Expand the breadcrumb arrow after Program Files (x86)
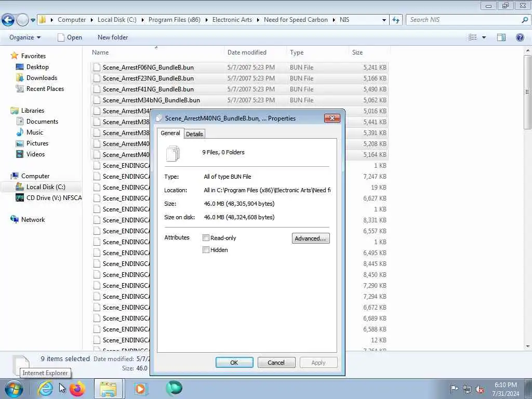 point(206,20)
